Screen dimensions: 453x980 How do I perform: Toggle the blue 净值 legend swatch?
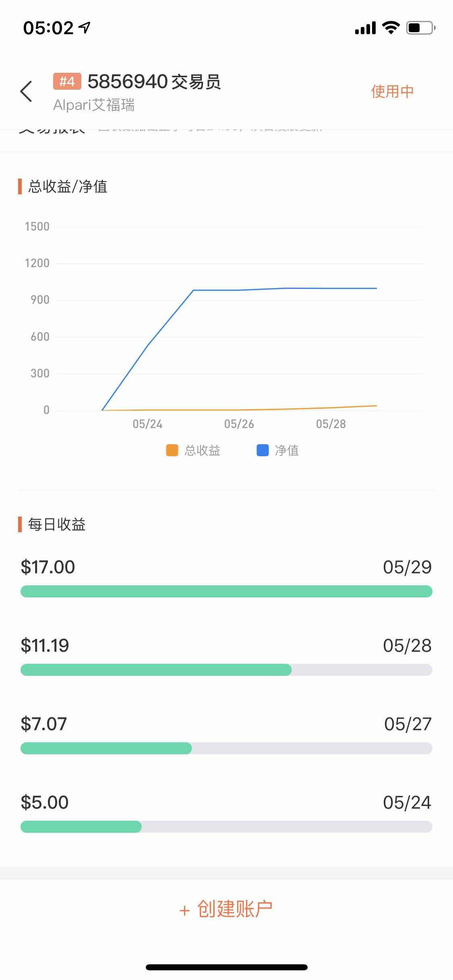click(263, 450)
